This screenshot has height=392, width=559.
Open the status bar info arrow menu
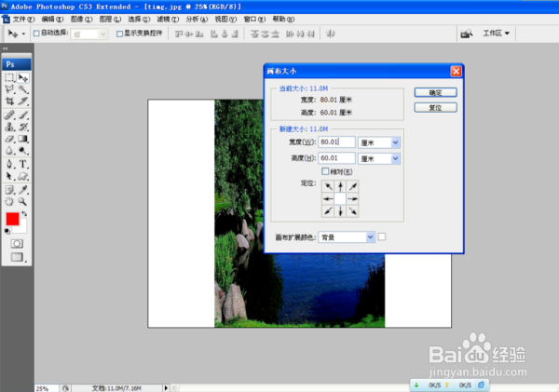166,387
